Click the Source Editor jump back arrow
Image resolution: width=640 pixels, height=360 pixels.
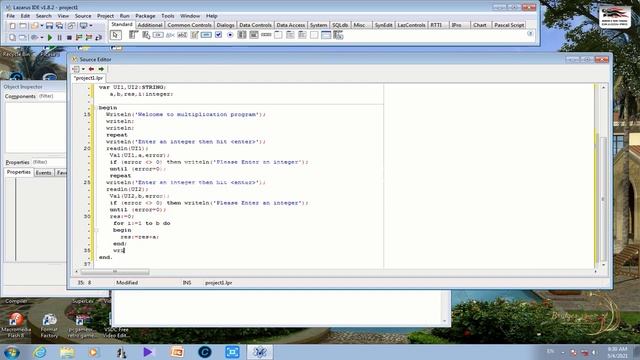pos(91,69)
